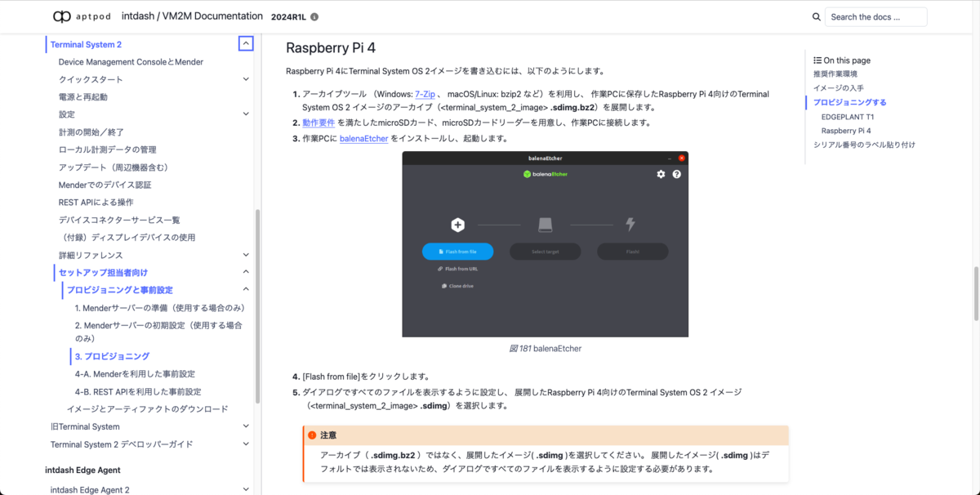Open （付録）ディスプレイデバイスの使用 page
The width and height of the screenshot is (980, 495).
pyautogui.click(x=127, y=238)
